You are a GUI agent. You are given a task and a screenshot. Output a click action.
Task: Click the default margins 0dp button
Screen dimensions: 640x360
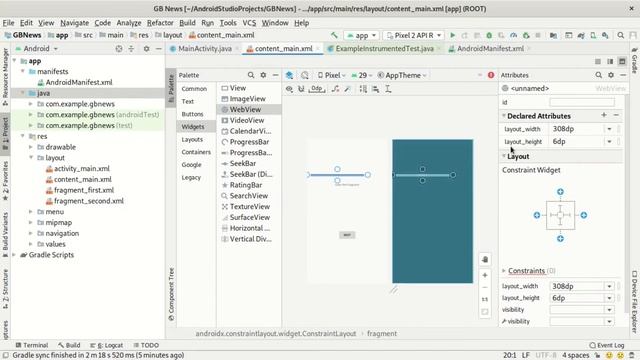(x=317, y=89)
